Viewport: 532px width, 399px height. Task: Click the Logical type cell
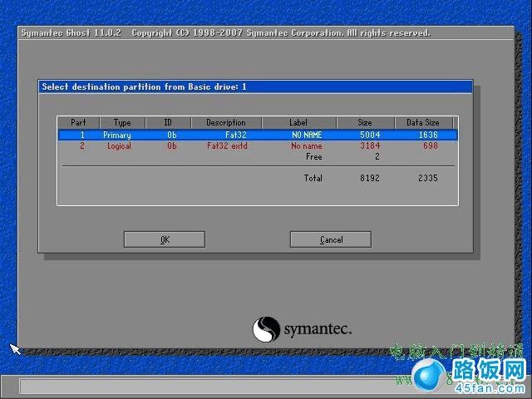point(119,146)
